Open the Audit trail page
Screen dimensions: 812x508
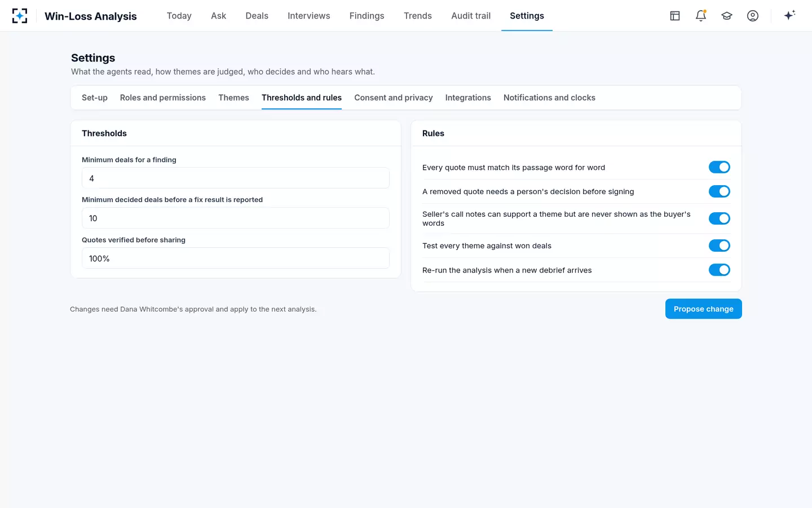(x=471, y=16)
